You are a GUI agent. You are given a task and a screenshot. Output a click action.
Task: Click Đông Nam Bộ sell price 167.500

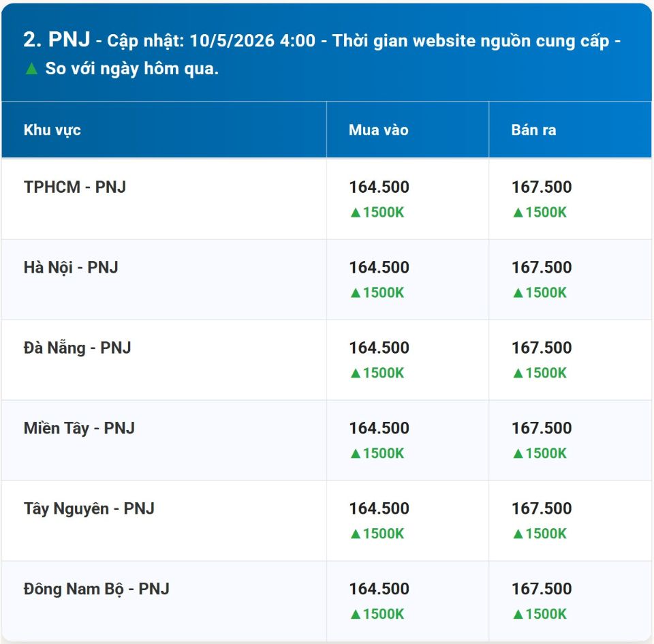tap(542, 589)
